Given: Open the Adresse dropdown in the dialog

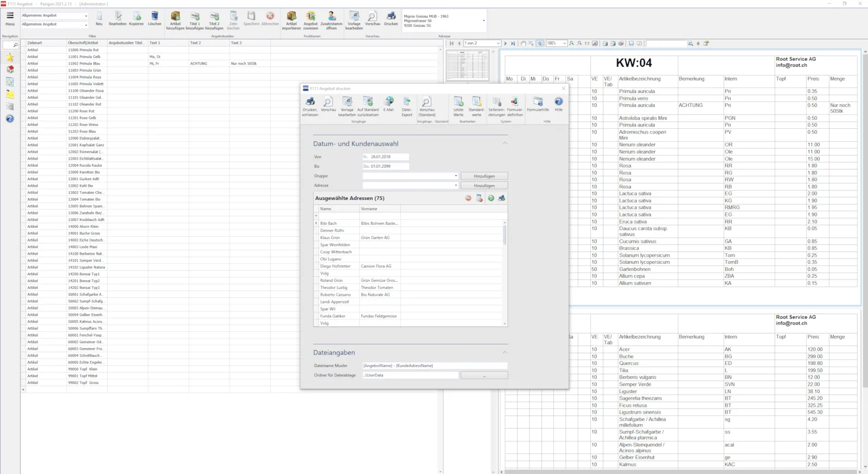Looking at the screenshot, I should (x=456, y=186).
